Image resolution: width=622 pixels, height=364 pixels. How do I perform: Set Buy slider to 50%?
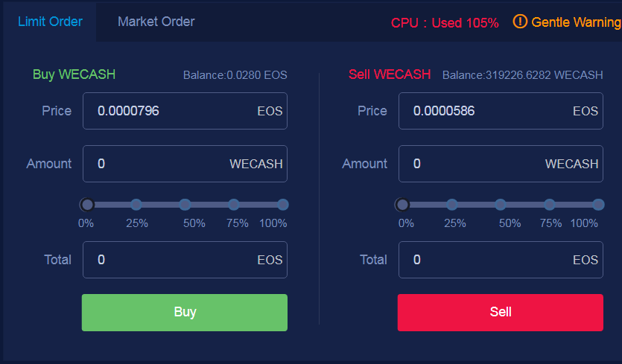click(185, 205)
